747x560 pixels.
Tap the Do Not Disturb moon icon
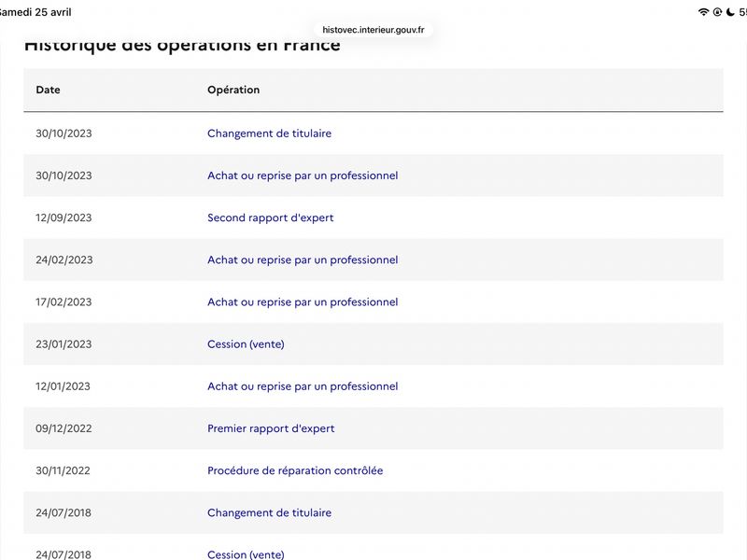[730, 12]
